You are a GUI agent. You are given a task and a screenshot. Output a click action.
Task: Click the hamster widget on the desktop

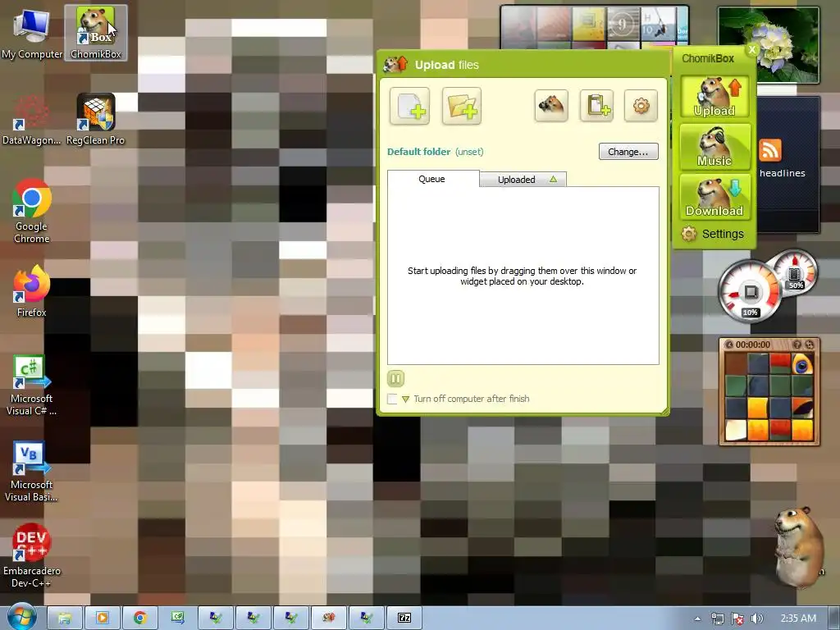[799, 546]
